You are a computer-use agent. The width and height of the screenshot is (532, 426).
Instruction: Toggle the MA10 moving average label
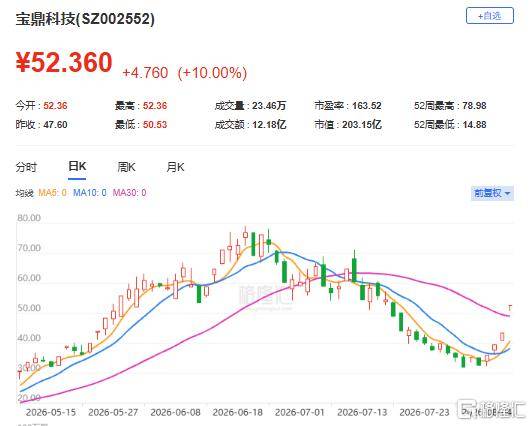90,193
